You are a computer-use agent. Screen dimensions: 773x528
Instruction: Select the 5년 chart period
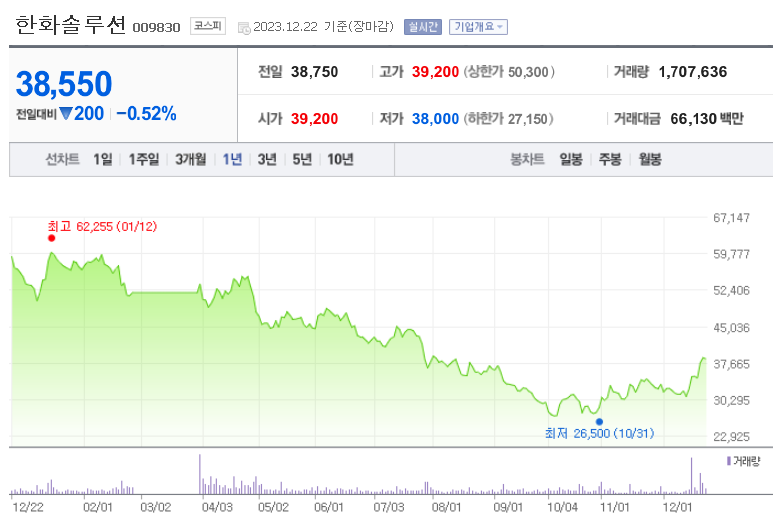302,159
